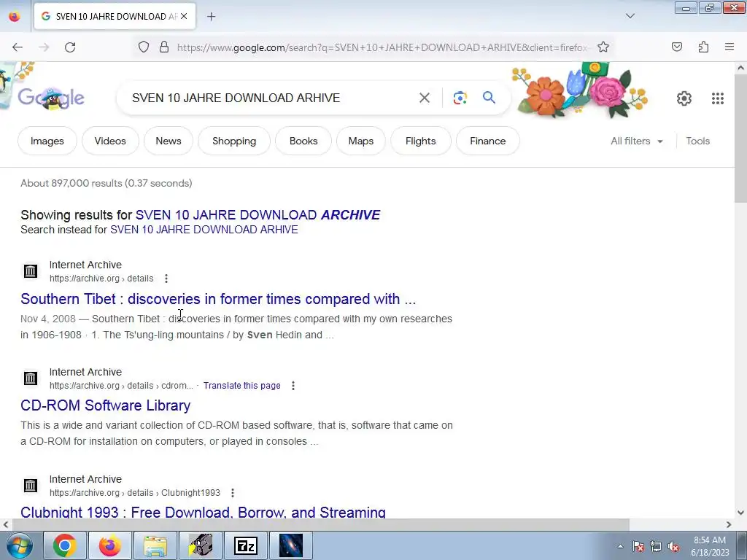
Task: Open search Tools options
Action: coord(697,141)
